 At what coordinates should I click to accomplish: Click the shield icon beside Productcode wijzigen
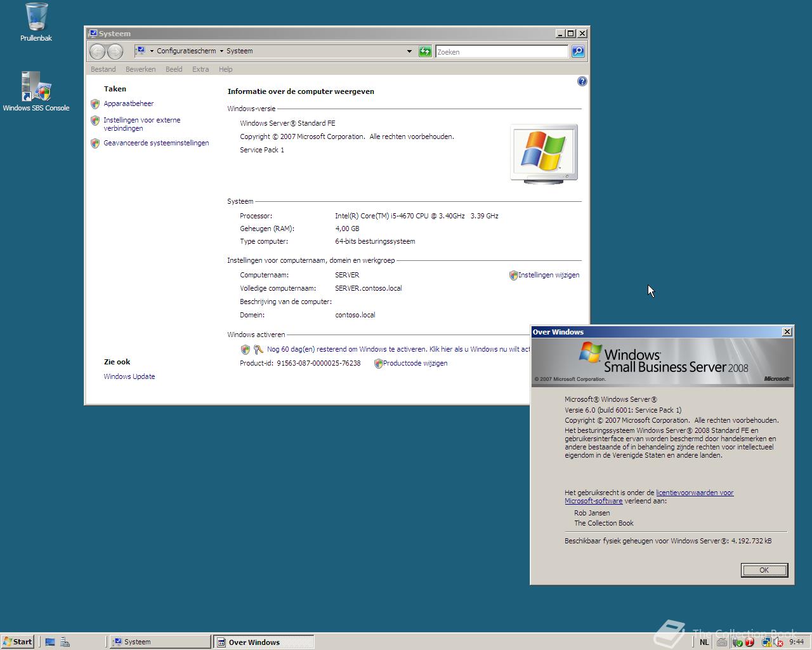point(378,363)
